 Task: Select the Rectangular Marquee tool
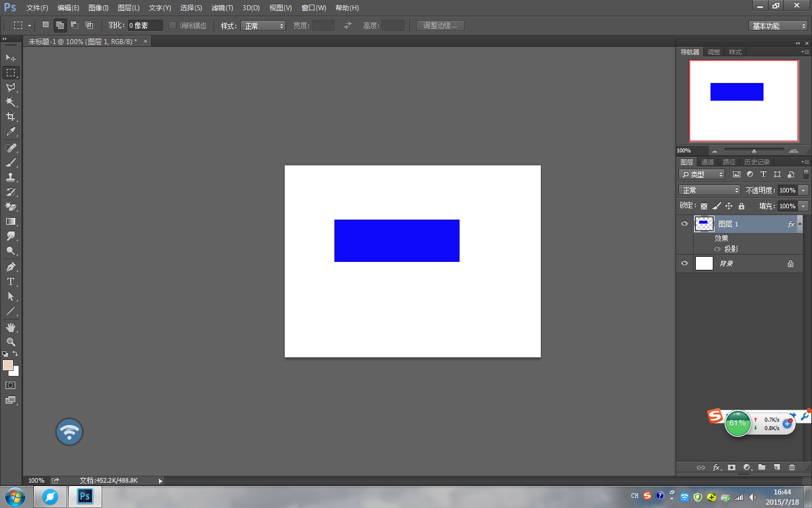pos(10,72)
